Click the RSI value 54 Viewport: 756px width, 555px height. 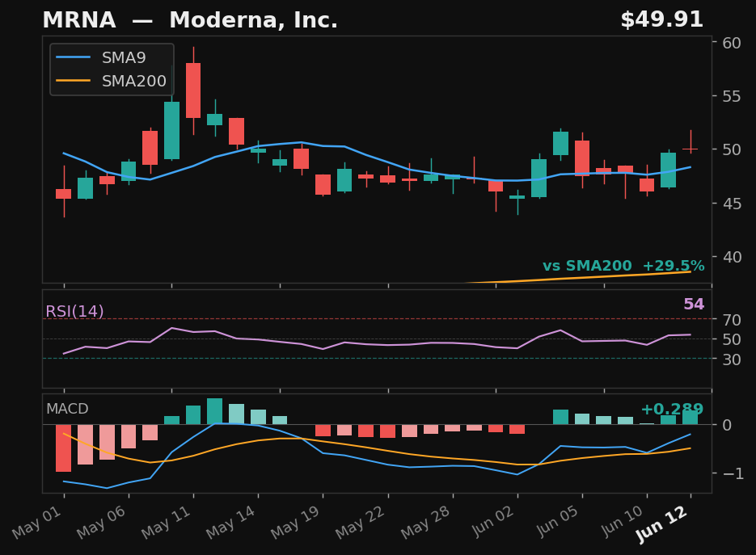click(x=694, y=304)
